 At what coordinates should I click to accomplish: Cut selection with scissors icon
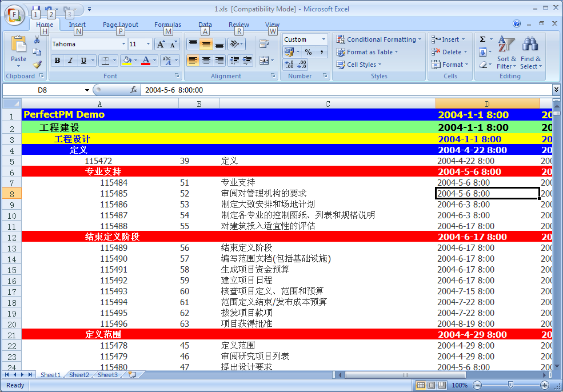point(37,39)
